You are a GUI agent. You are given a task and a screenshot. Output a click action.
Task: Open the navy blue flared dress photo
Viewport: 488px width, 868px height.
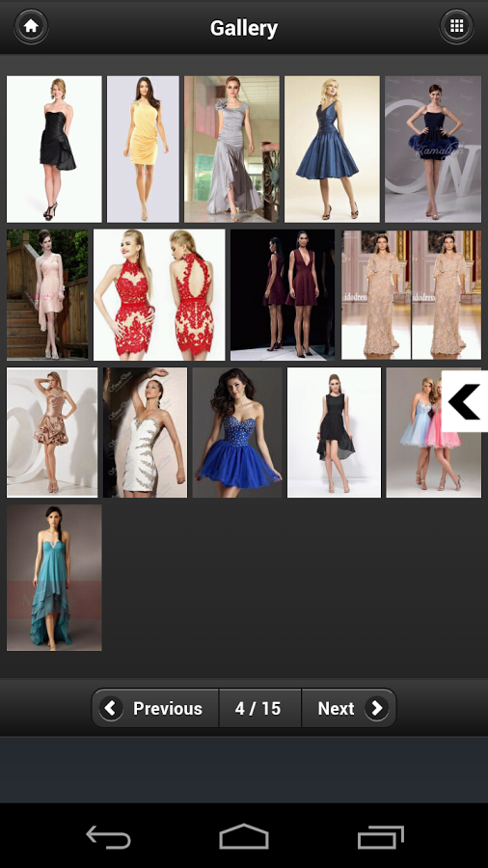(x=332, y=149)
